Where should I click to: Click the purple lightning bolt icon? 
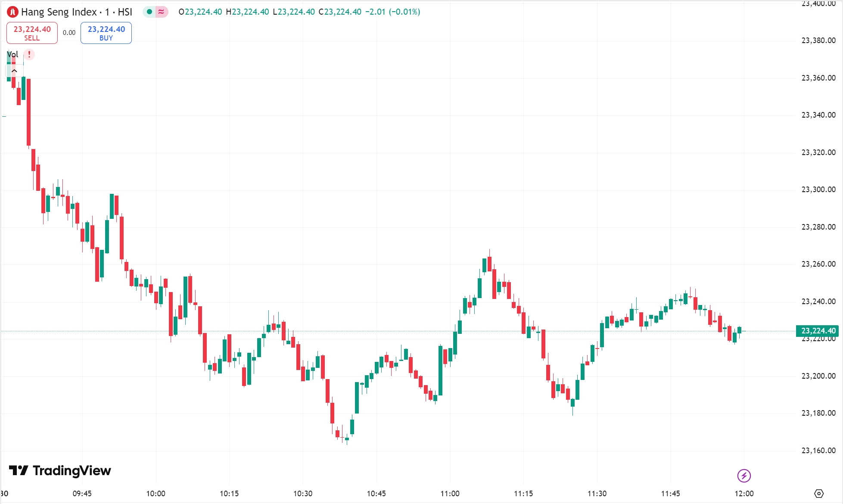click(744, 476)
